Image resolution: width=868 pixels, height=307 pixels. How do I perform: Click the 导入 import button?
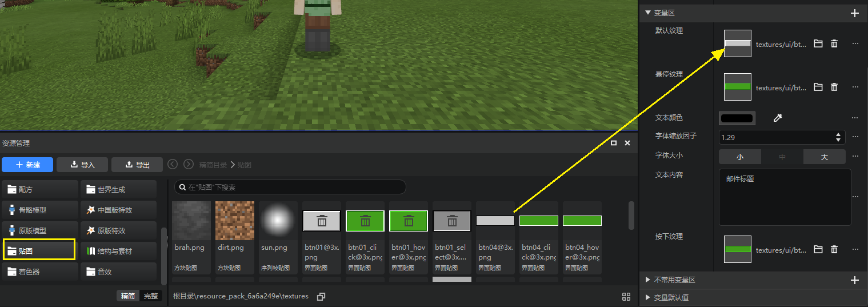(82, 165)
